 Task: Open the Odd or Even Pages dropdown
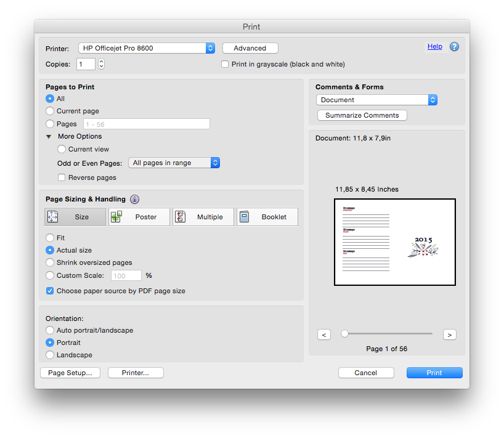point(174,163)
